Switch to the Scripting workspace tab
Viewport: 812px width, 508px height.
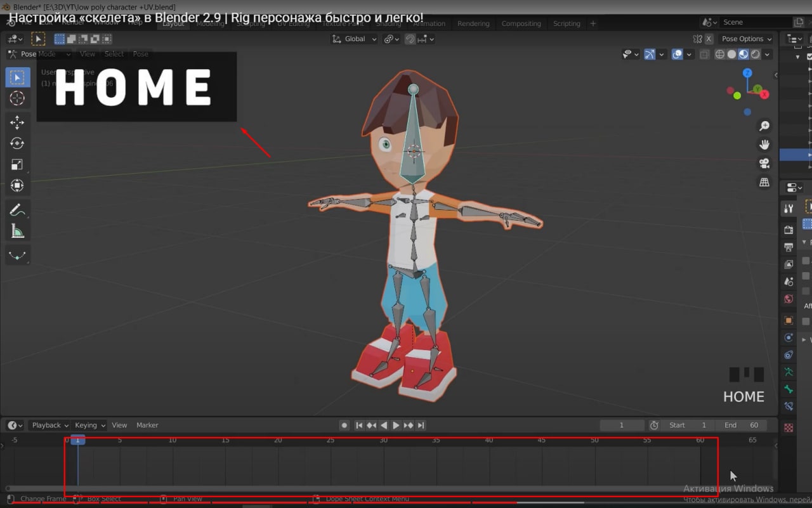pyautogui.click(x=566, y=23)
